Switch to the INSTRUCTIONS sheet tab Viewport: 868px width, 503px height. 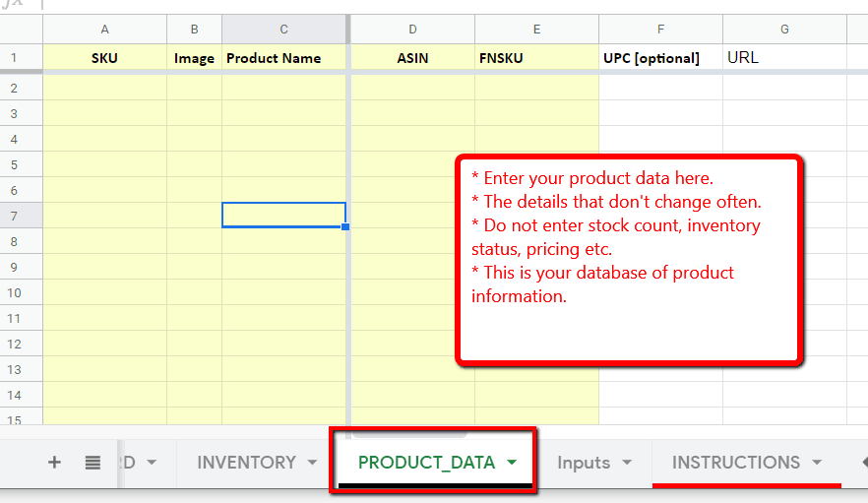point(735,462)
